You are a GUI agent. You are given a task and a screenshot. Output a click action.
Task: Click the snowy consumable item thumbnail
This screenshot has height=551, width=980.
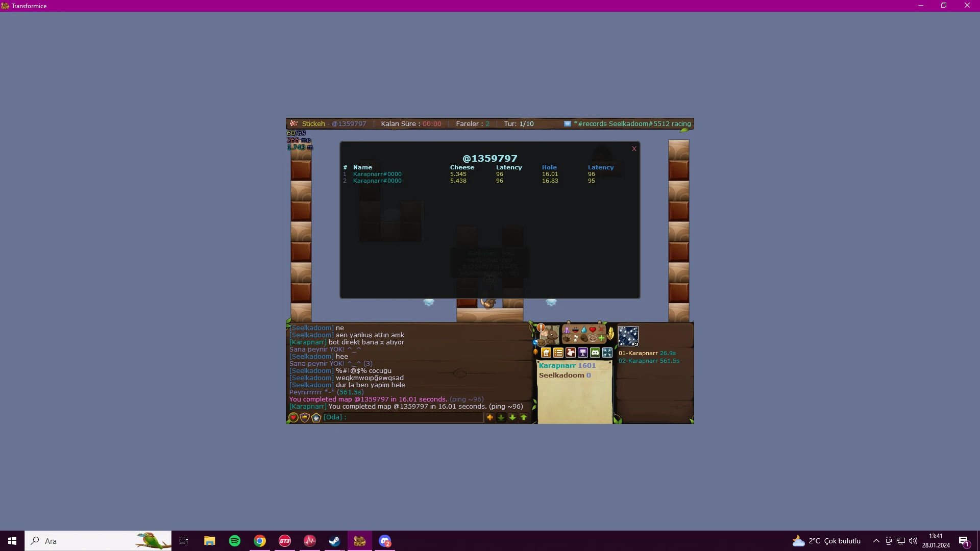628,336
